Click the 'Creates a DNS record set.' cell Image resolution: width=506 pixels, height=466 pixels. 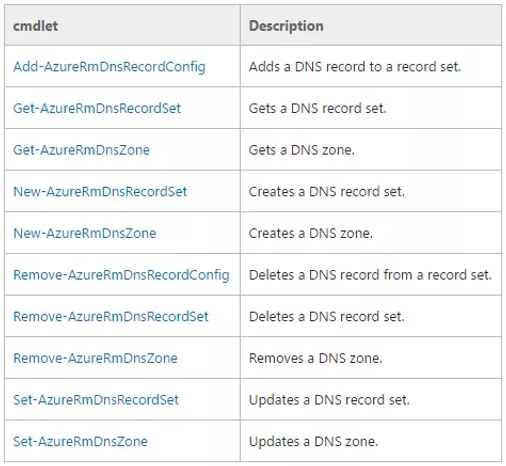coord(371,191)
